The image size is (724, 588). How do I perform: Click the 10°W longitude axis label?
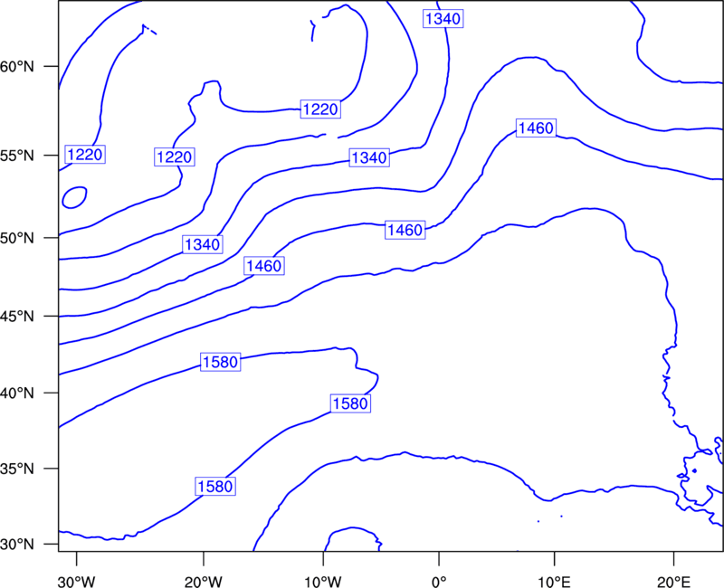pos(323,582)
